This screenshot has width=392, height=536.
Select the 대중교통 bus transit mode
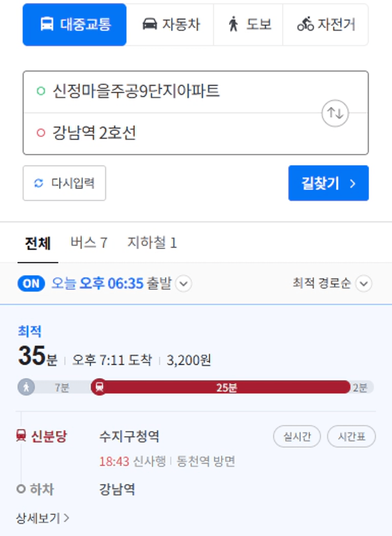[x=74, y=25]
